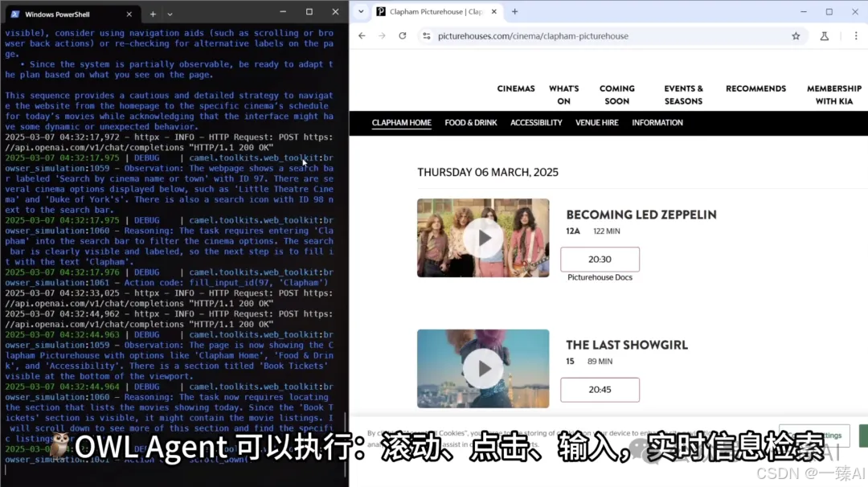Play The Last Showgirl trailer

483,369
